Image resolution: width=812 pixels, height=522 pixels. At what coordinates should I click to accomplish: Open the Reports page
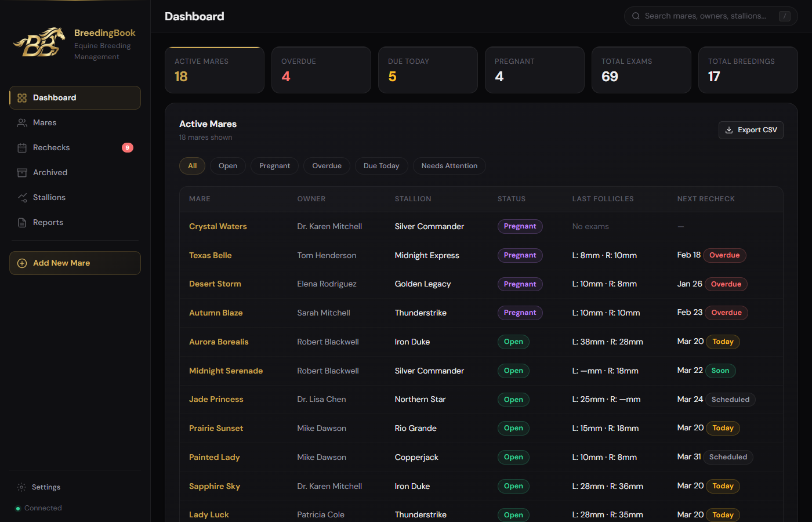coord(75,223)
